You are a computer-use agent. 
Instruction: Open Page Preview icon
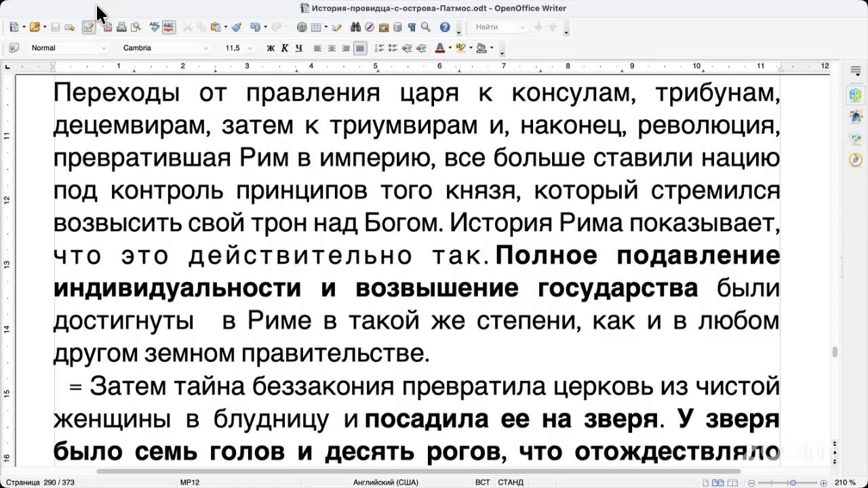136,27
